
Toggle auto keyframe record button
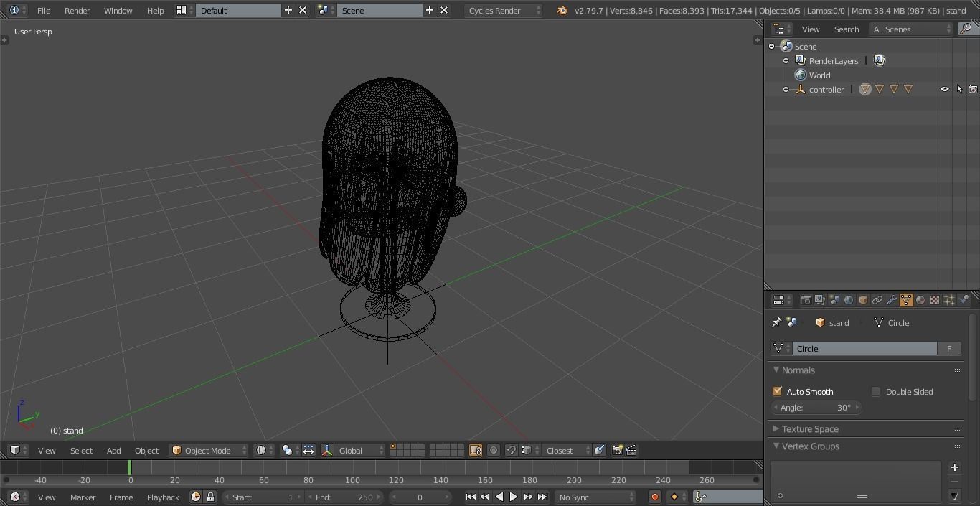click(654, 497)
